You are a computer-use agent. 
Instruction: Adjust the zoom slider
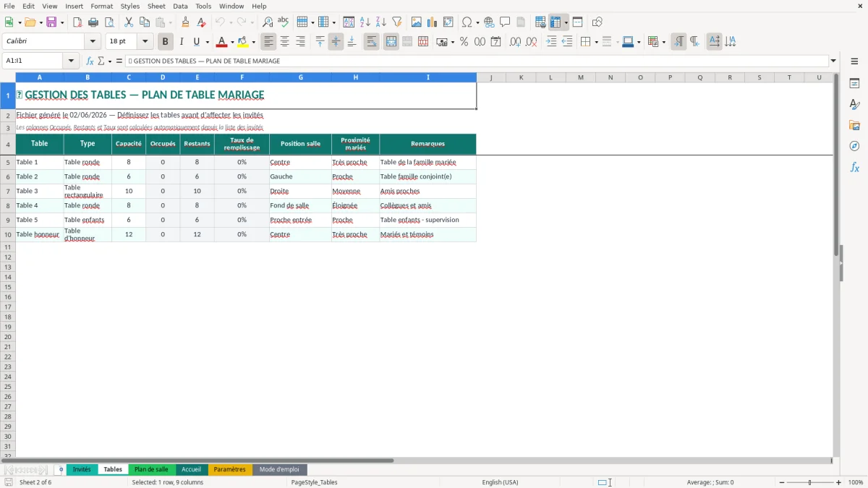pyautogui.click(x=810, y=482)
